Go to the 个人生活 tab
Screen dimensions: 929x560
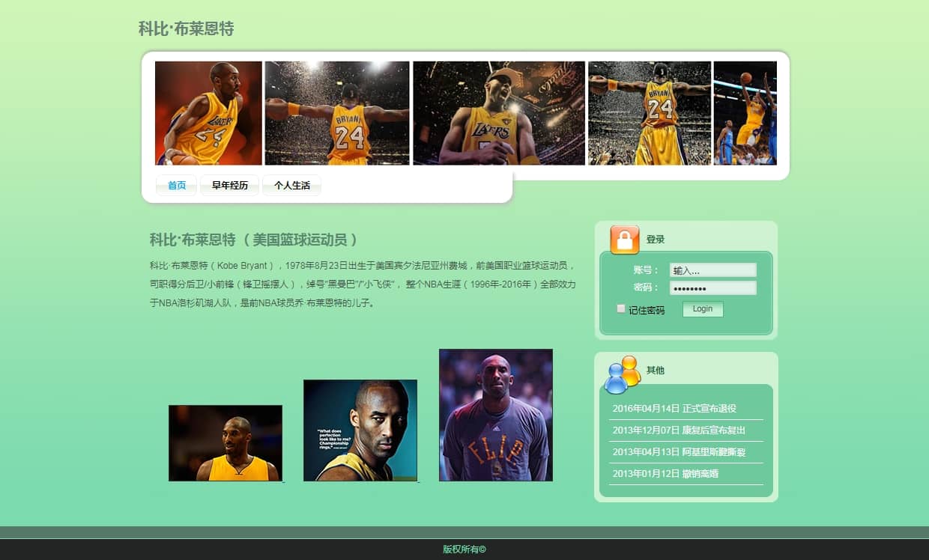[x=291, y=186]
